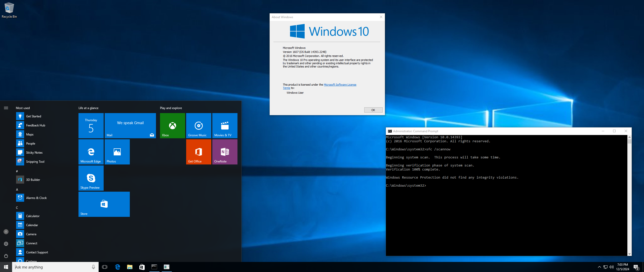Switch to About Windows taskbar button
The width and height of the screenshot is (644, 272).
tap(167, 267)
